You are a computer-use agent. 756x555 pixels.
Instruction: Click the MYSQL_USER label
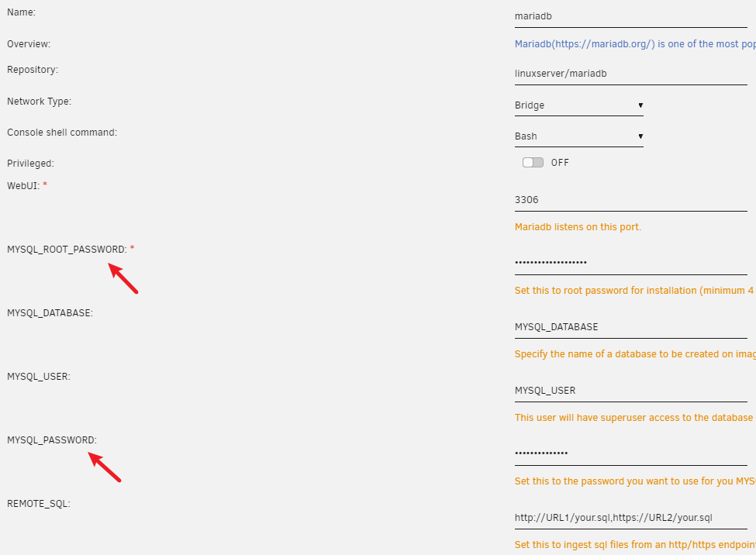[x=39, y=377]
